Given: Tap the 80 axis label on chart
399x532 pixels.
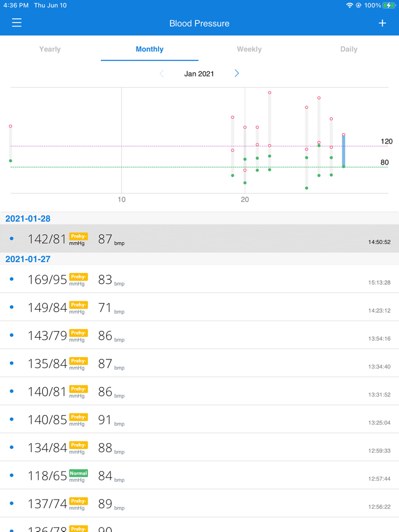Looking at the screenshot, I should coord(384,162).
